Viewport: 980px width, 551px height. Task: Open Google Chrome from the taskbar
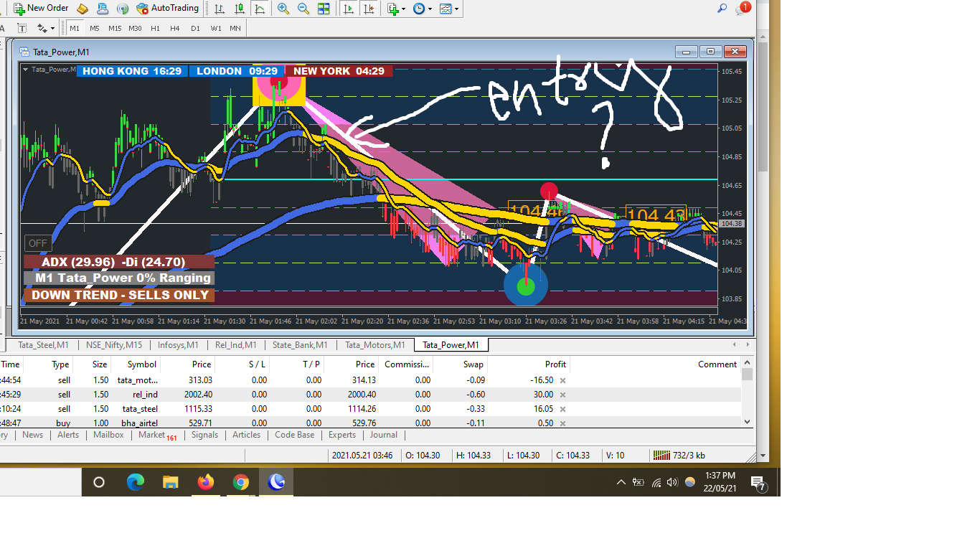[241, 482]
